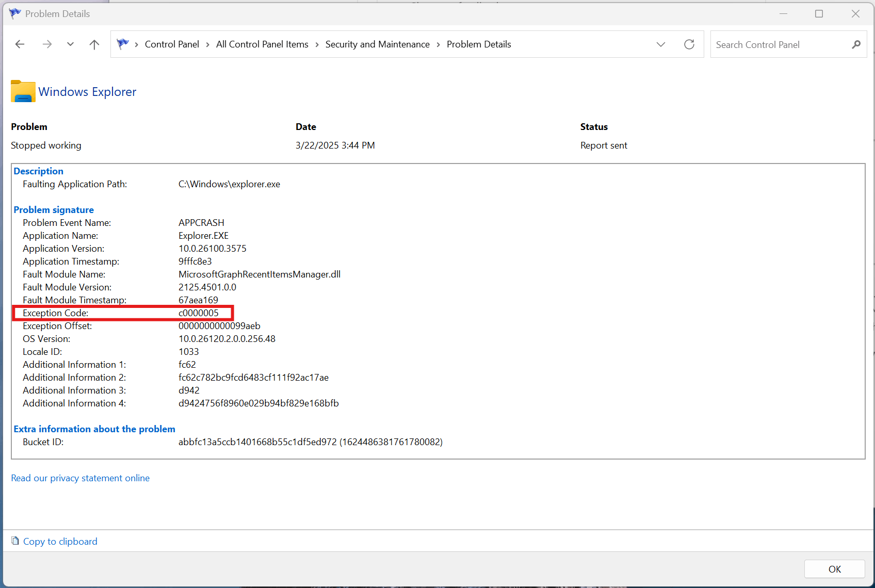Click fault module timestamp 67aea169
This screenshot has height=588, width=875.
coord(198,300)
